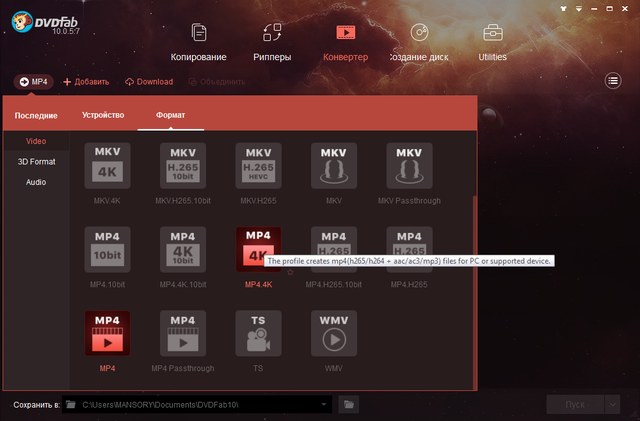Open the Рипперы (Ripper) module
Image resolution: width=640 pixels, height=421 pixels.
tap(272, 42)
